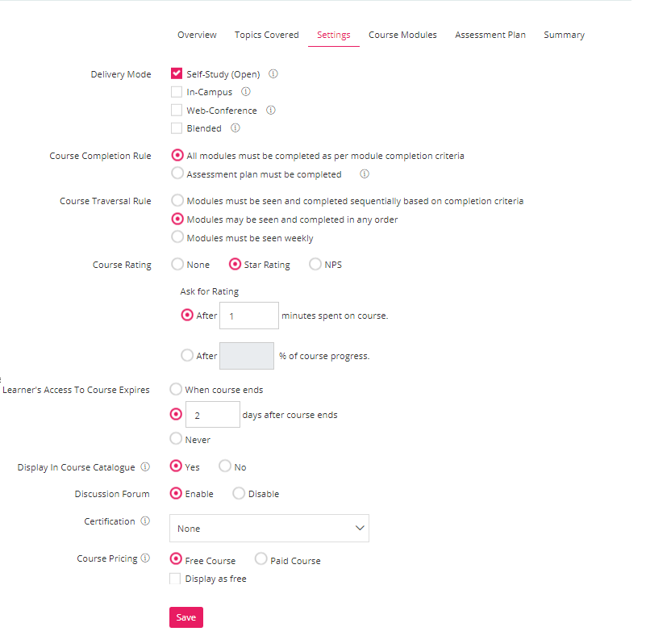
Task: Click info icon next to Self-Study (Open)
Action: 273,73
